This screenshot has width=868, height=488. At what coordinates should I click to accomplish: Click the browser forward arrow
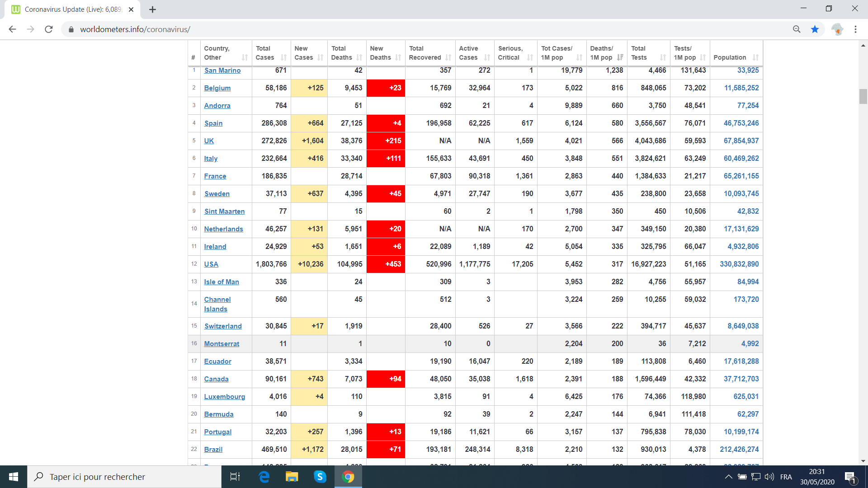pos(30,29)
